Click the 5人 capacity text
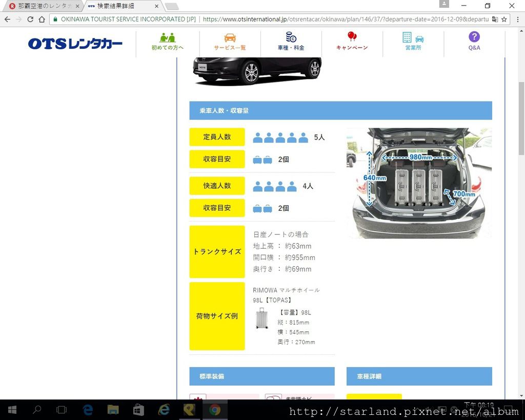Viewport: 525px width, 420px height. click(x=319, y=137)
